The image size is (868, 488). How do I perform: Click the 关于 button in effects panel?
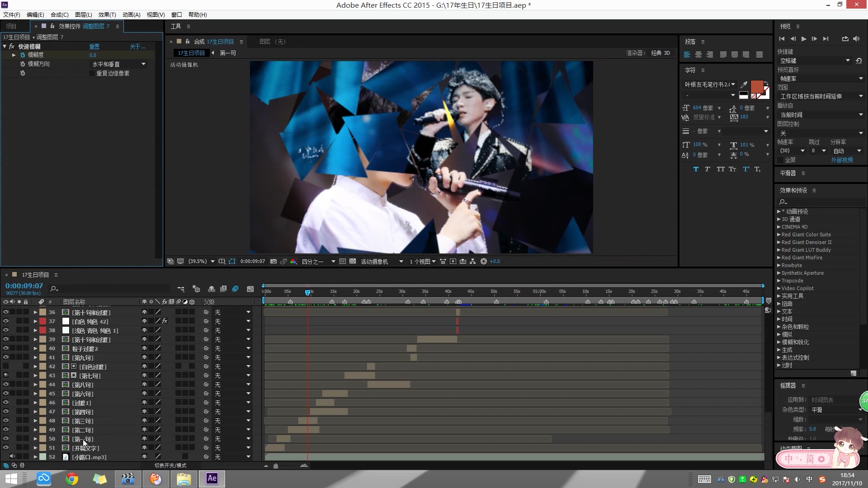[135, 47]
